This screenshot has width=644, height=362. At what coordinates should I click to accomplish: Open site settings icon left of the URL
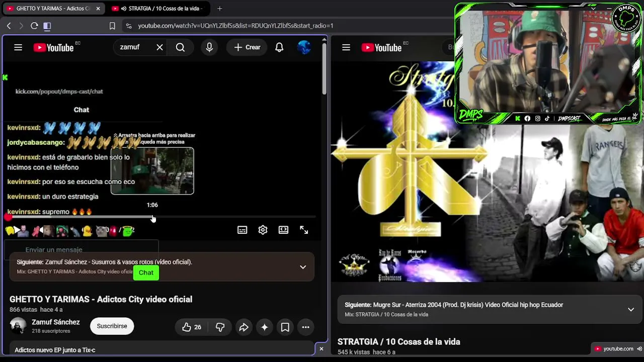coord(129,26)
